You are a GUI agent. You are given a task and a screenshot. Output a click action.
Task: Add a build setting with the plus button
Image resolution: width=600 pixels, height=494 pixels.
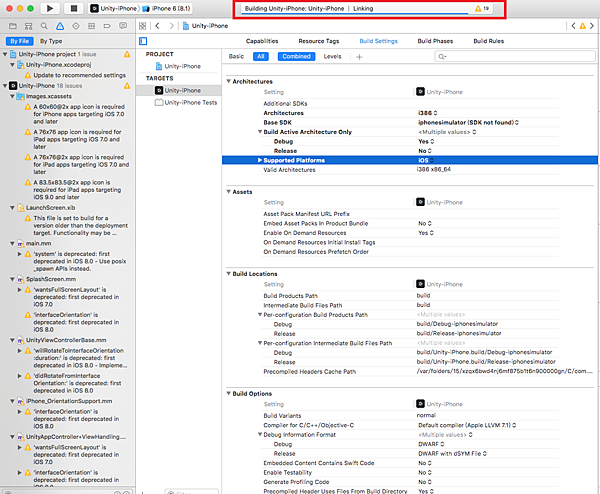[359, 57]
